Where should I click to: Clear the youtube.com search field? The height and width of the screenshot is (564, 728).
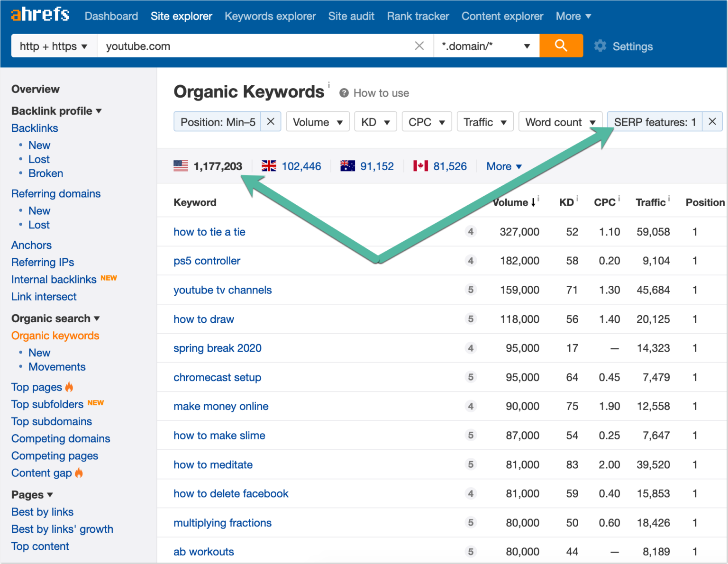[419, 46]
